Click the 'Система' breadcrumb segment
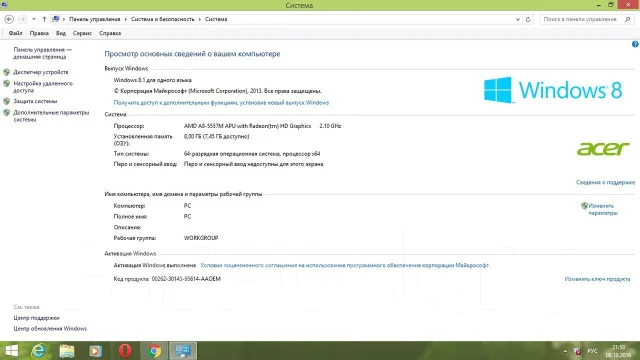Screen dimensions: 640x360 pos(216,19)
